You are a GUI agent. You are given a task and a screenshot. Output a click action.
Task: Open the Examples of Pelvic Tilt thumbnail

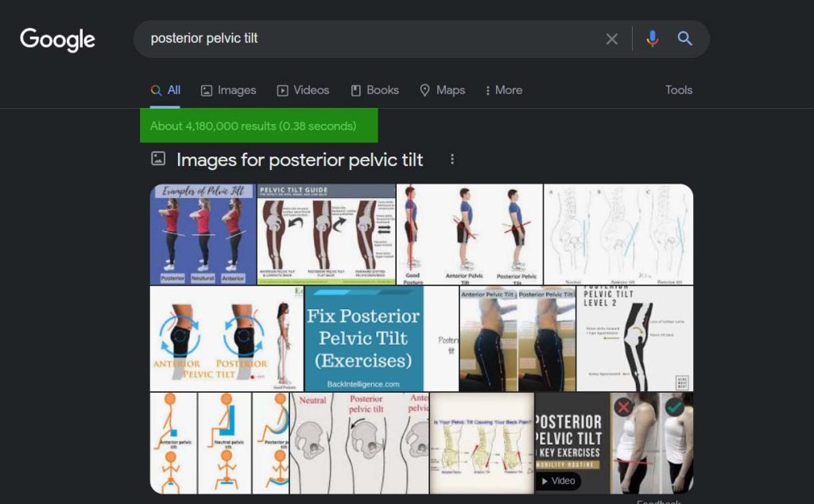[203, 235]
